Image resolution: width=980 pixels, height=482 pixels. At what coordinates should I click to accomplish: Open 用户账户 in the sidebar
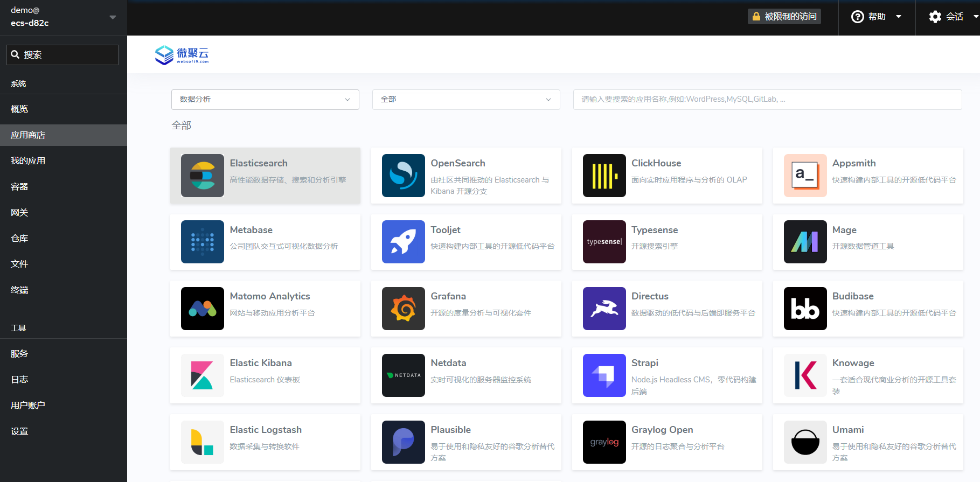(x=64, y=406)
